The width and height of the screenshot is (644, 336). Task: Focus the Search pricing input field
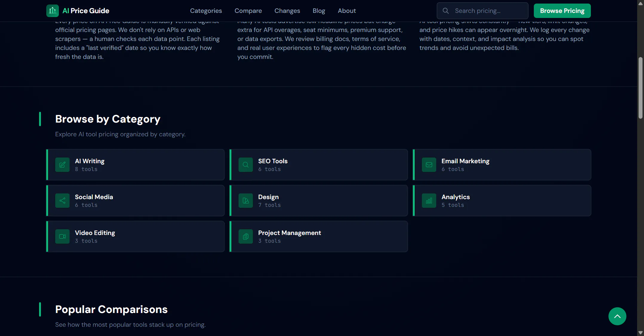coord(482,11)
